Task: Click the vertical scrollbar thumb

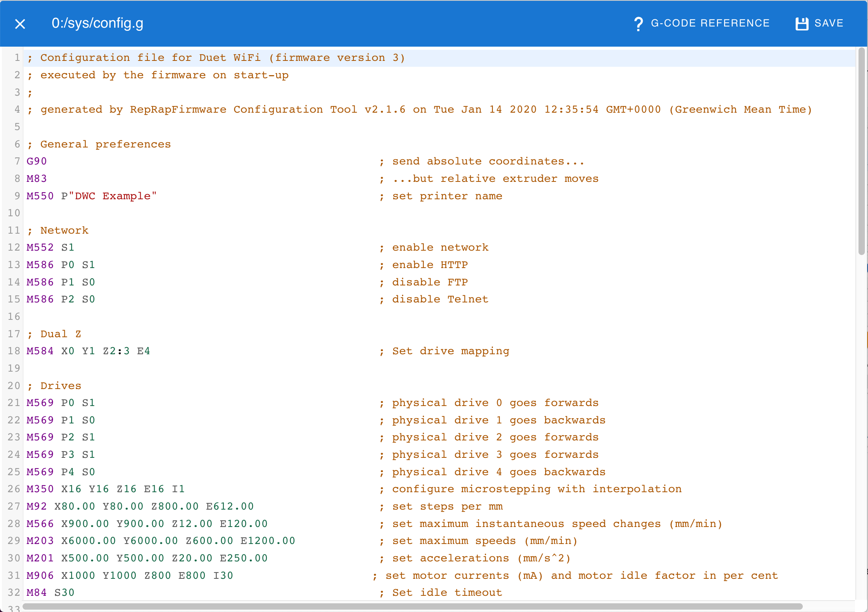Action: (862, 152)
